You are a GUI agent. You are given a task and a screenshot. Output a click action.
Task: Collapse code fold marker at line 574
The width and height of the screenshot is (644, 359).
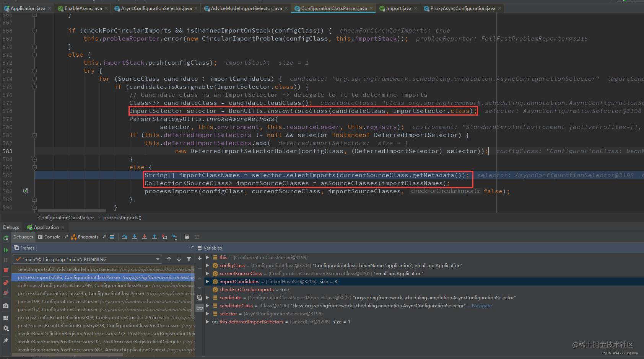[34, 79]
